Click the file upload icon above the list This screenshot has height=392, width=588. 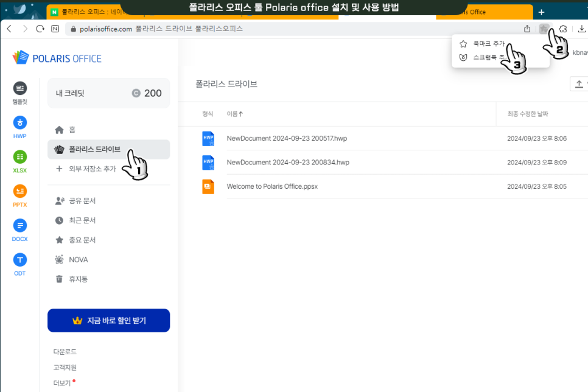[x=579, y=83]
